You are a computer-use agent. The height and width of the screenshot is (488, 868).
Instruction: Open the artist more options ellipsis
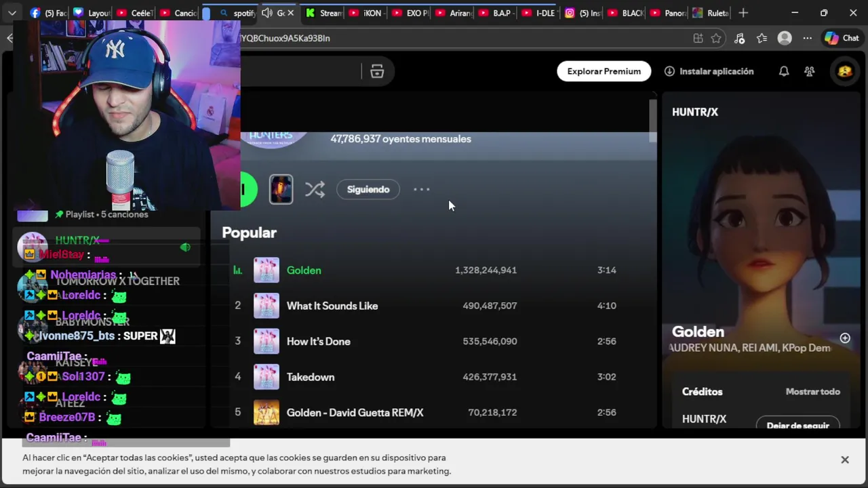tap(422, 190)
